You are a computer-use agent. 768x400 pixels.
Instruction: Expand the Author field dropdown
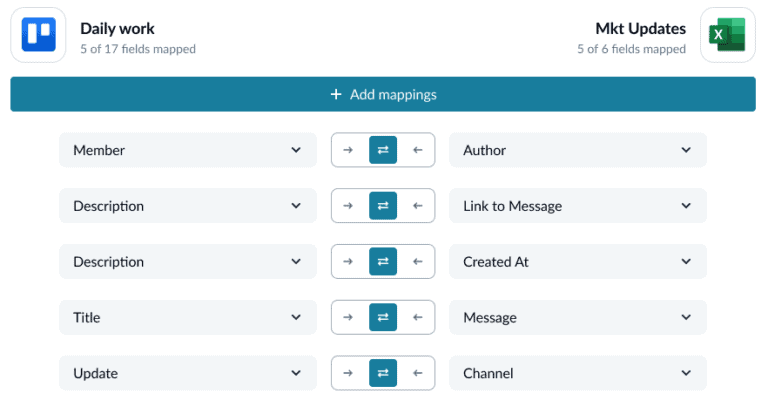click(x=577, y=150)
